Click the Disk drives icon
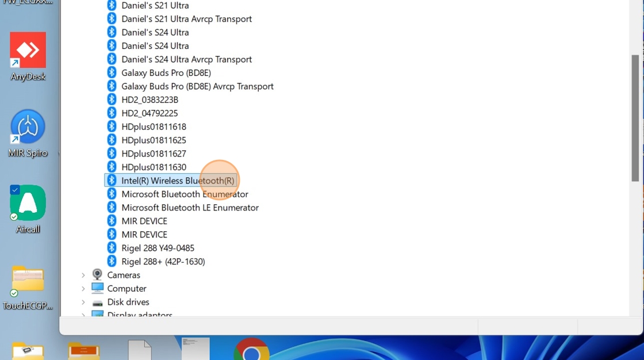 click(x=97, y=303)
